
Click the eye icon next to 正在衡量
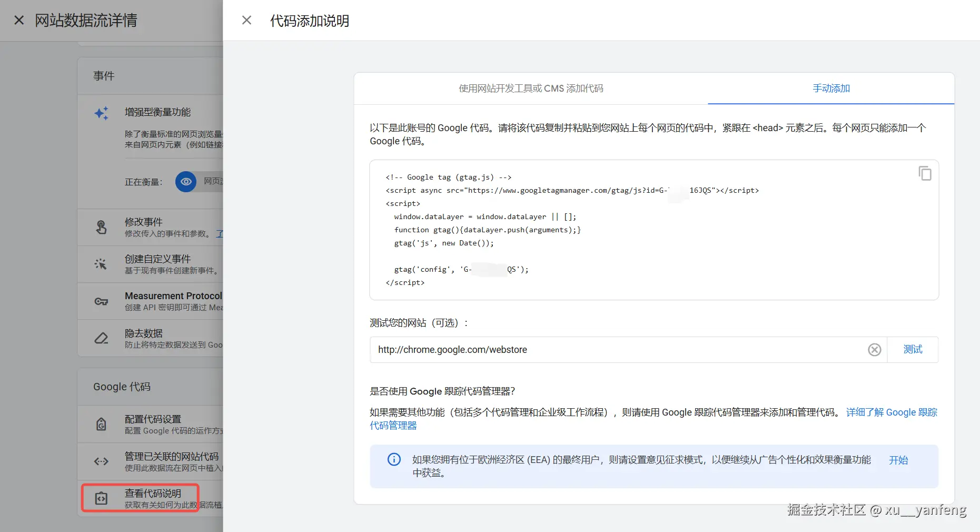click(x=186, y=182)
